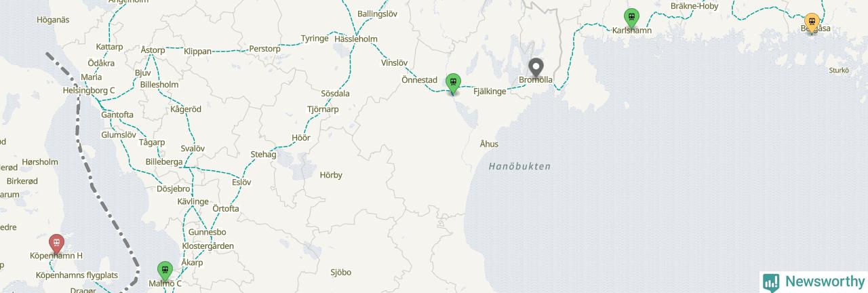The image size is (868, 293).
Task: Click the Åhus town label
Action: 489,144
